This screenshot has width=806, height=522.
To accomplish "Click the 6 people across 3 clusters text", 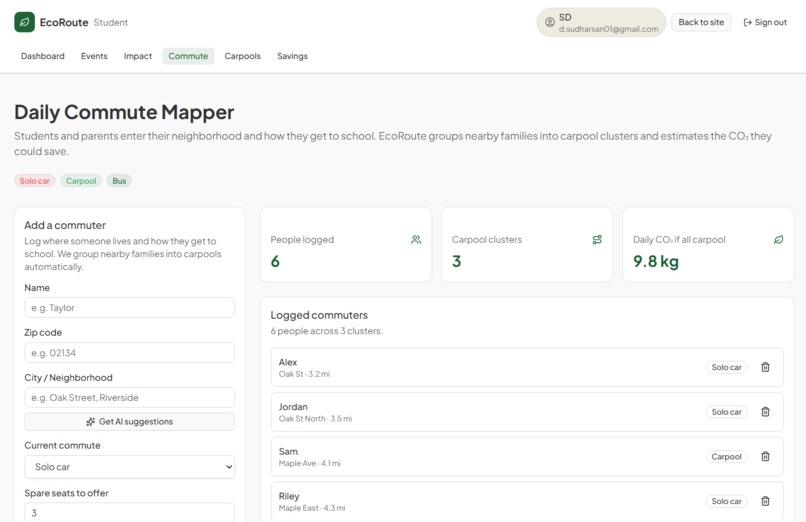I will (326, 331).
